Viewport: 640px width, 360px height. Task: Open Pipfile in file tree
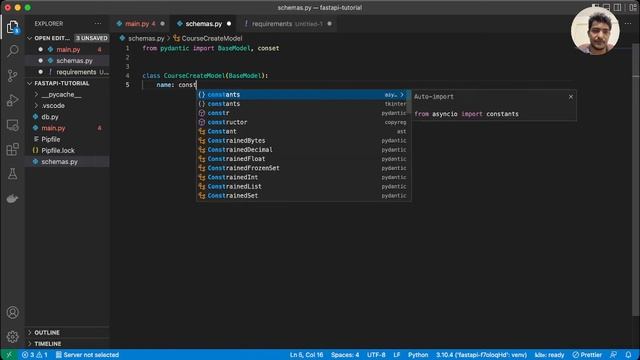click(51, 139)
